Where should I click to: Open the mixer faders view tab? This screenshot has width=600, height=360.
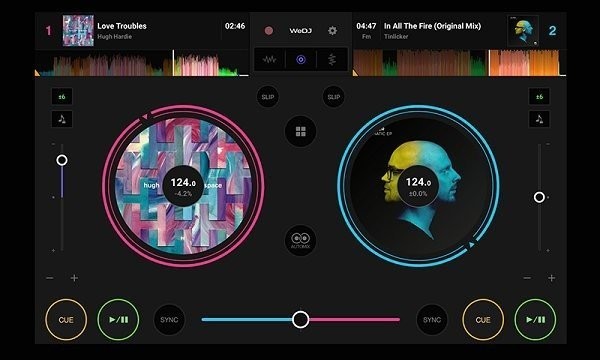coord(332,59)
